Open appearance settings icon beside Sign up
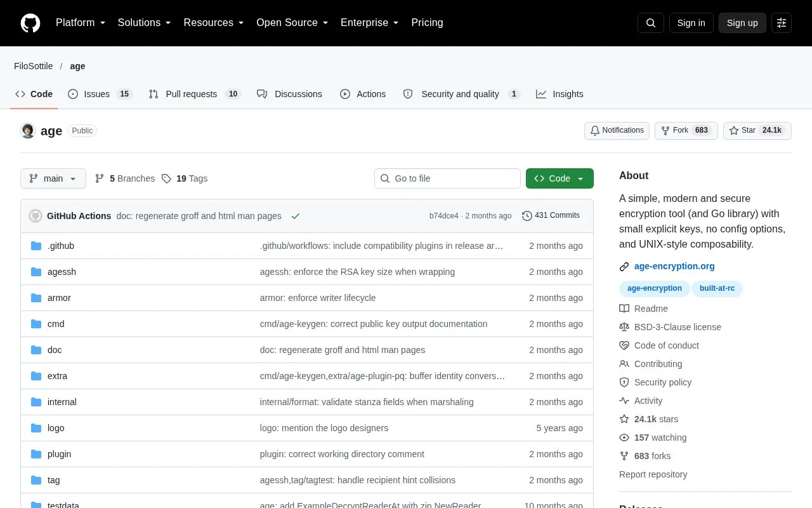This screenshot has width=812, height=508. (x=782, y=23)
